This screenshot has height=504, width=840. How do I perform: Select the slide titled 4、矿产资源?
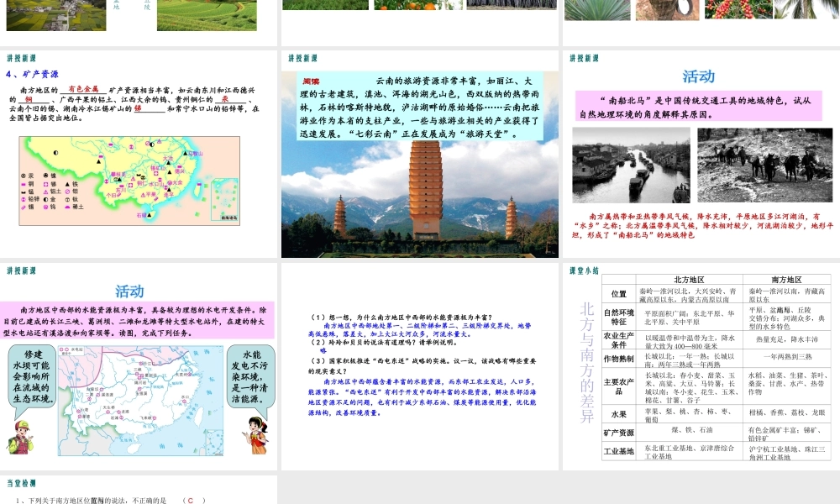coord(139,155)
